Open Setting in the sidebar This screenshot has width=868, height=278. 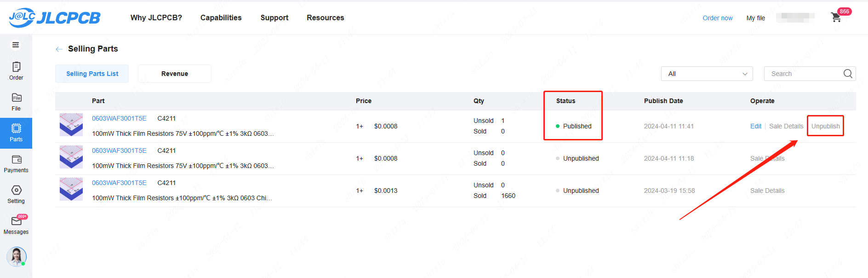click(16, 195)
